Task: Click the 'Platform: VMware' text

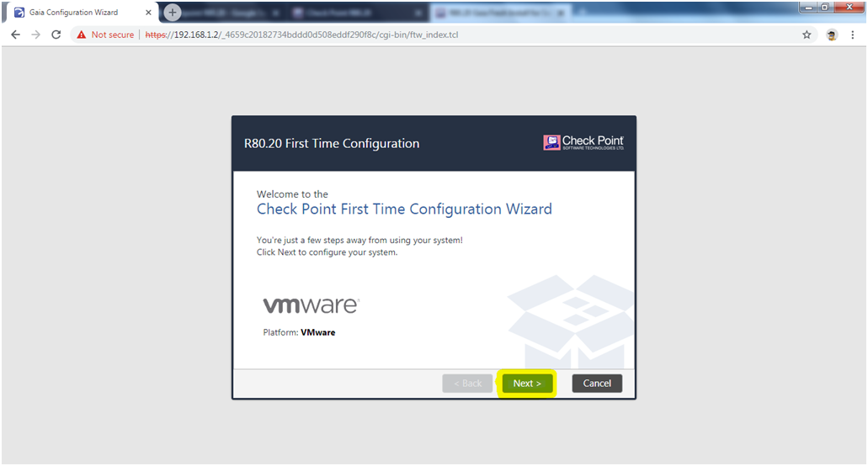Action: coord(299,332)
